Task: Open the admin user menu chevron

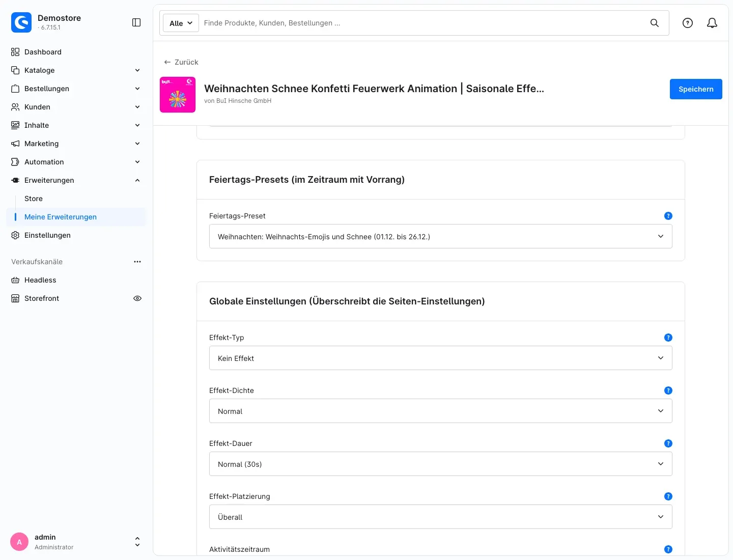Action: pyautogui.click(x=137, y=542)
